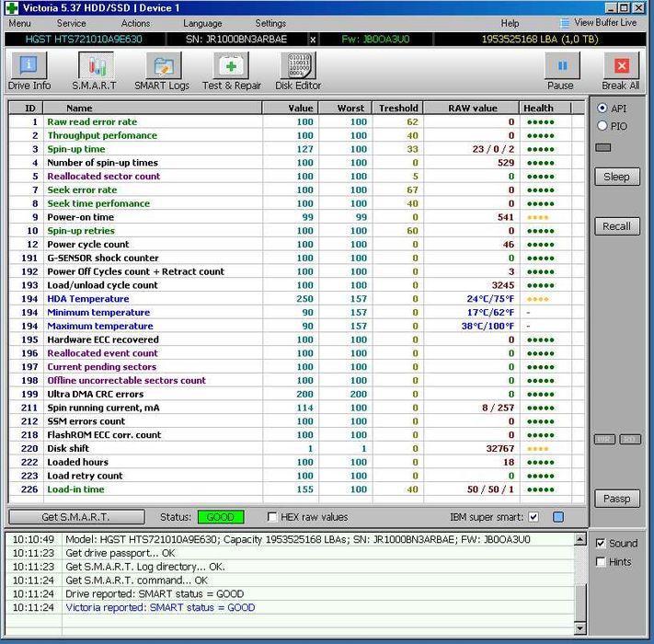Click the blue square next to IBM super smart
Viewport: 654px width, 644px height.
pos(558,517)
